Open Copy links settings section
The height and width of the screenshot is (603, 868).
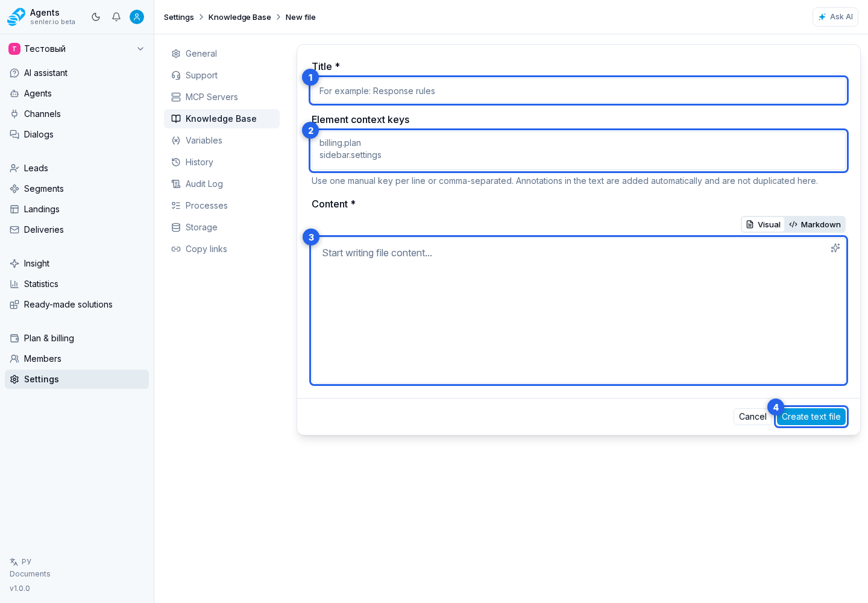(222, 249)
